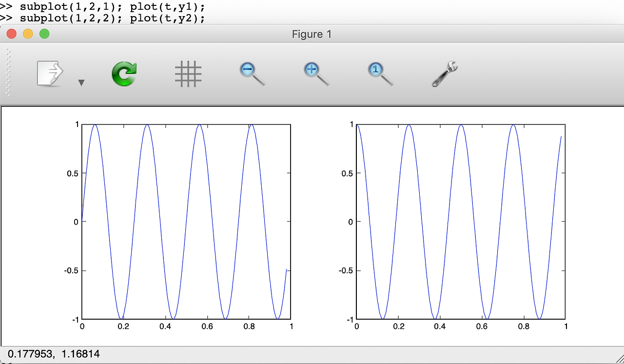Click the green refresh arrow icon
The height and width of the screenshot is (364, 624).
click(x=124, y=73)
